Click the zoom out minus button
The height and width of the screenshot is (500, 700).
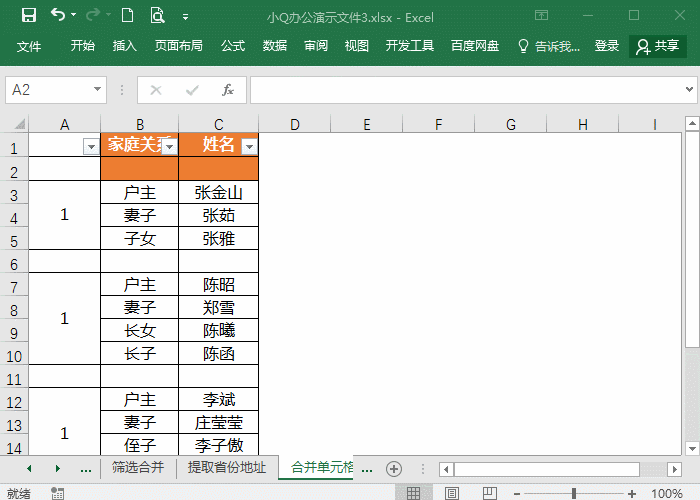pyautogui.click(x=517, y=494)
